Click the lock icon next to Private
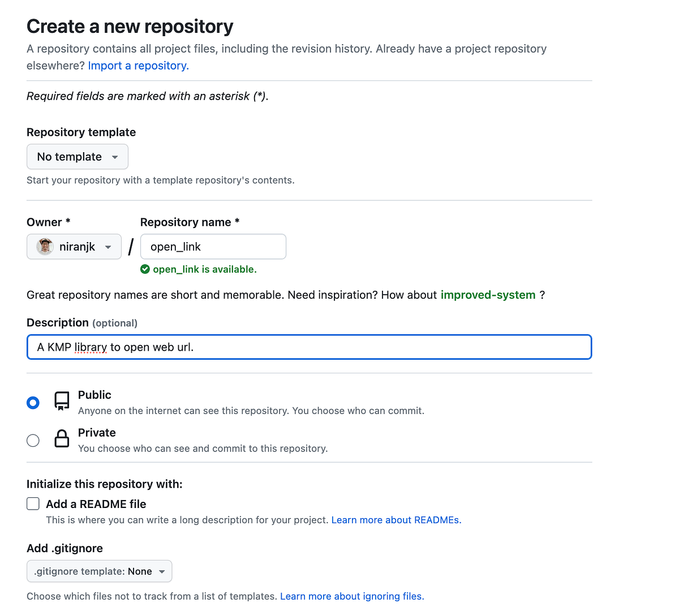Viewport: 679px width, 616px height. tap(62, 438)
